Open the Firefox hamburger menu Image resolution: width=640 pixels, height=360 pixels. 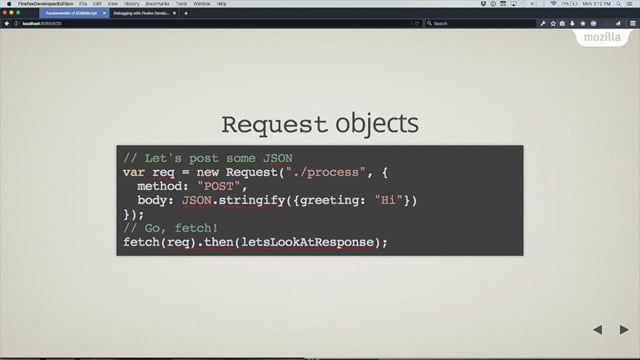click(633, 24)
